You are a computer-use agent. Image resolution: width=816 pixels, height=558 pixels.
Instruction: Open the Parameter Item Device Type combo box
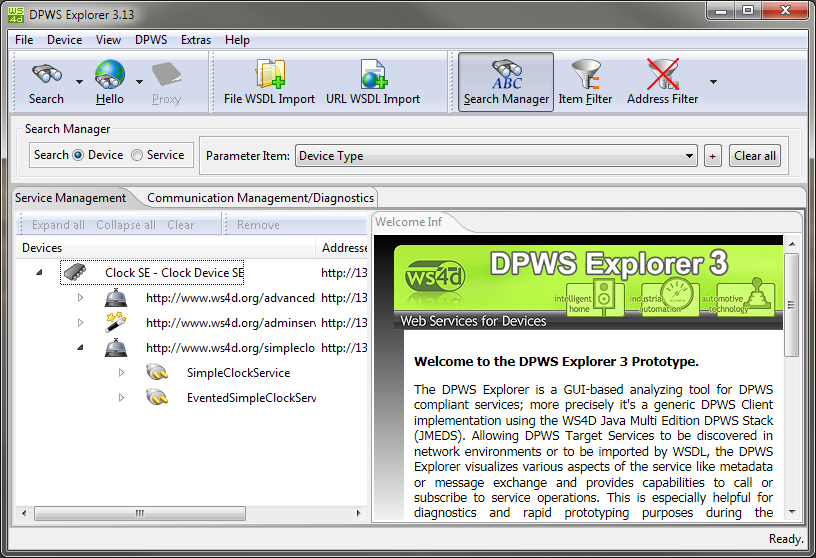pos(496,156)
